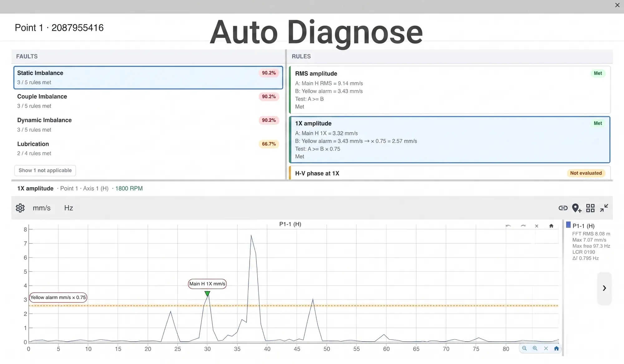
Task: Select the Dynamic Imbalance fault
Action: pyautogui.click(x=148, y=125)
